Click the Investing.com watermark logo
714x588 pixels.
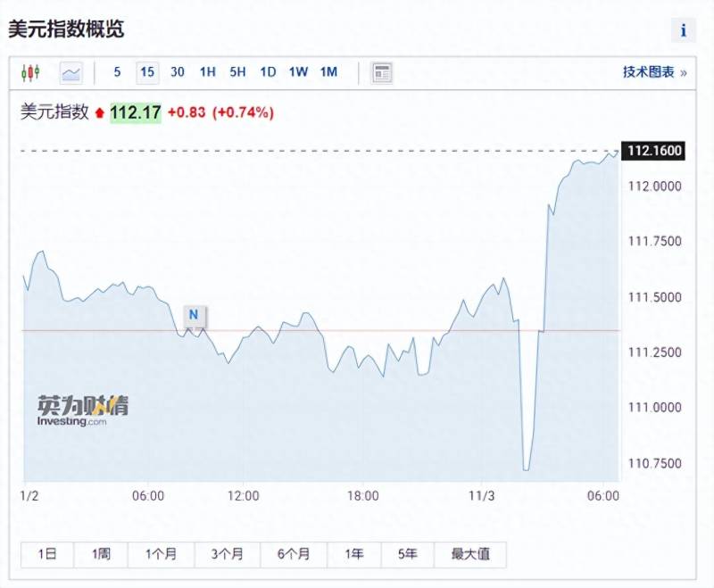click(x=82, y=410)
